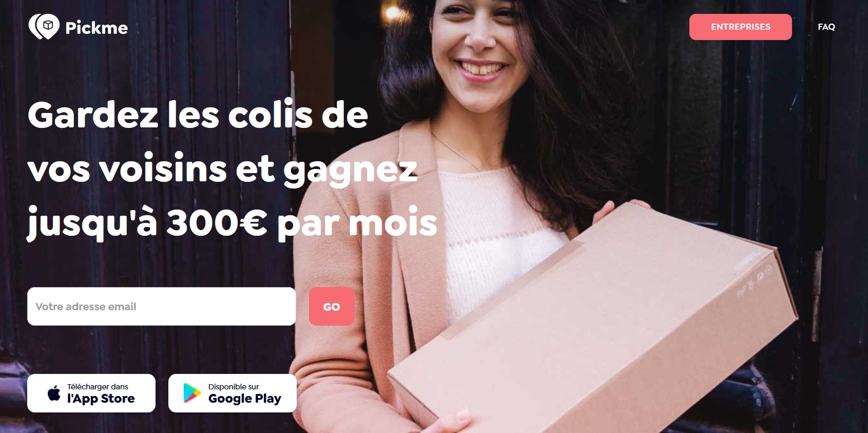Click the 'l'App Store' bold text
Screen dimensions: 868x433
(101, 399)
